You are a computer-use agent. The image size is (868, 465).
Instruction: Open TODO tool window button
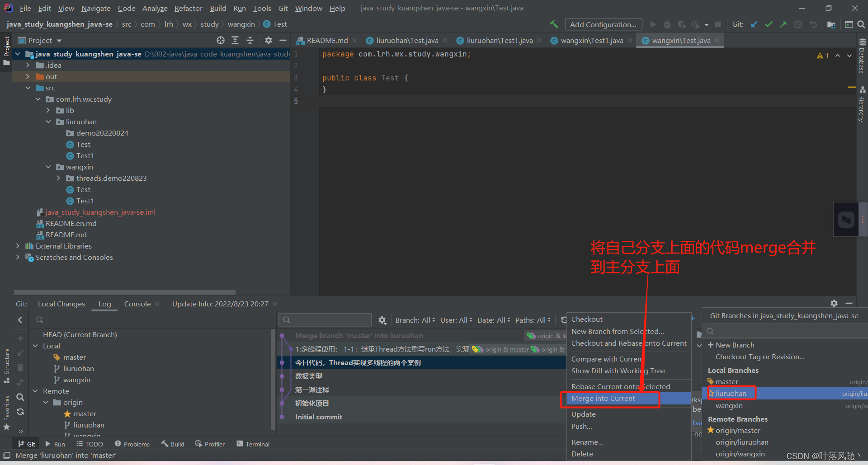point(90,444)
